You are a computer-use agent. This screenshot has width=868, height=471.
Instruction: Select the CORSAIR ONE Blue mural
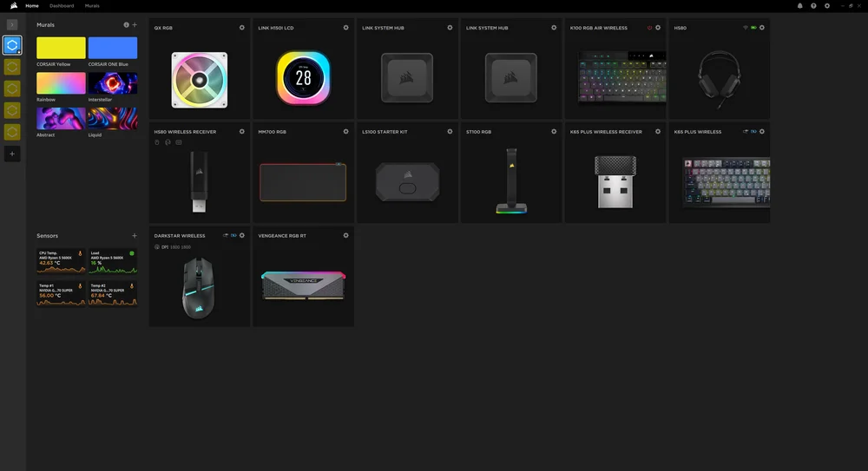click(113, 48)
